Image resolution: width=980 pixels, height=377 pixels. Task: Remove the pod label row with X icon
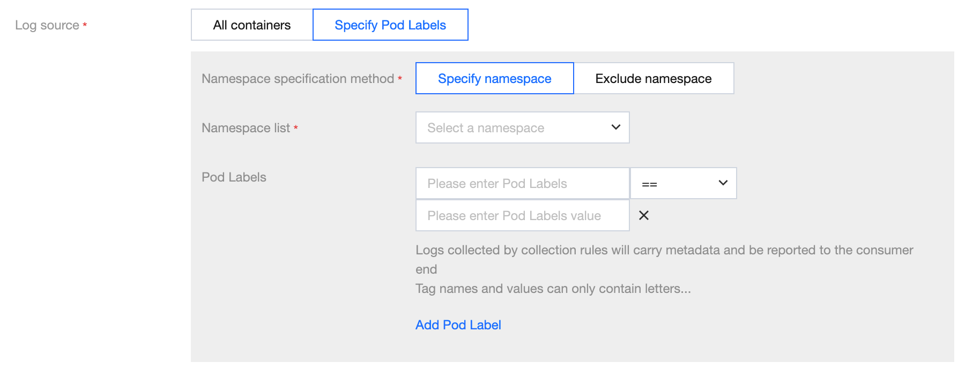pos(644,215)
